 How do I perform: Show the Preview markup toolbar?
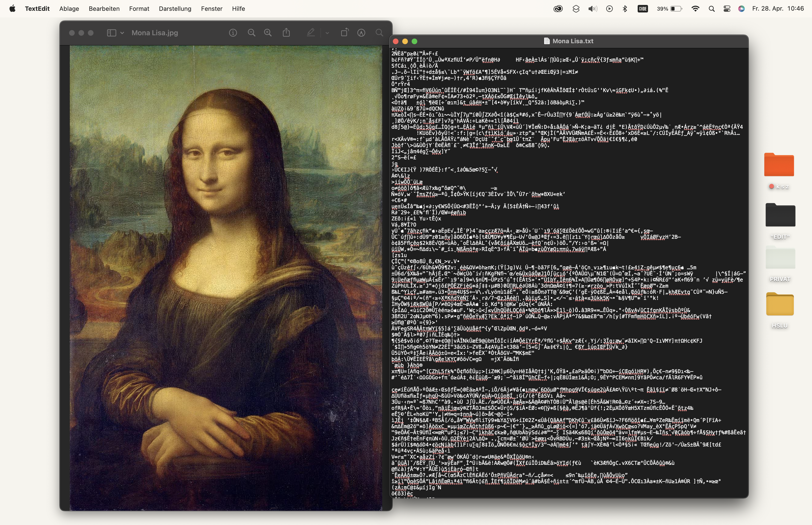(361, 33)
